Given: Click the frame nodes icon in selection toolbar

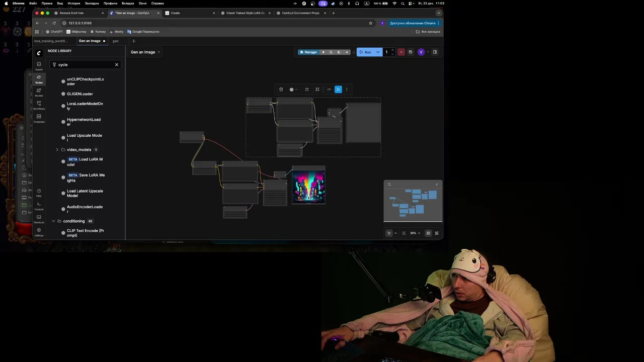Looking at the screenshot, I should [307, 89].
